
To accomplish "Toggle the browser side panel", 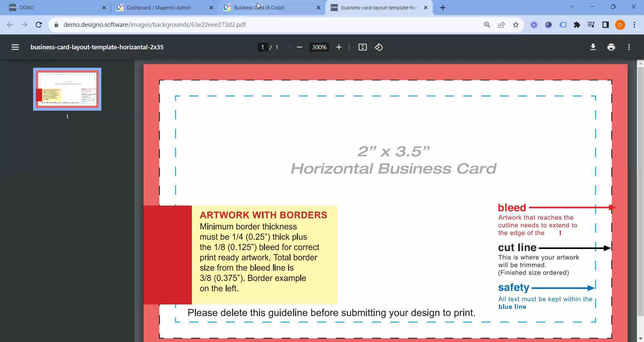I will click(605, 24).
